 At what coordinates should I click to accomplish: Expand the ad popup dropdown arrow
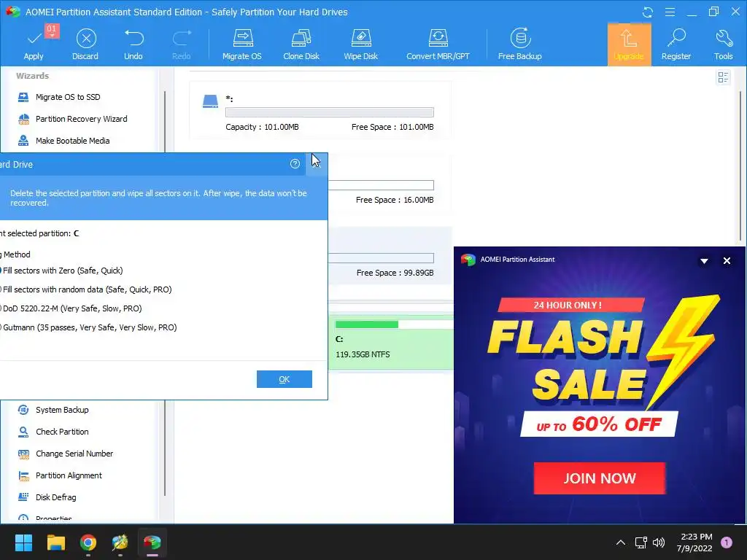(704, 261)
